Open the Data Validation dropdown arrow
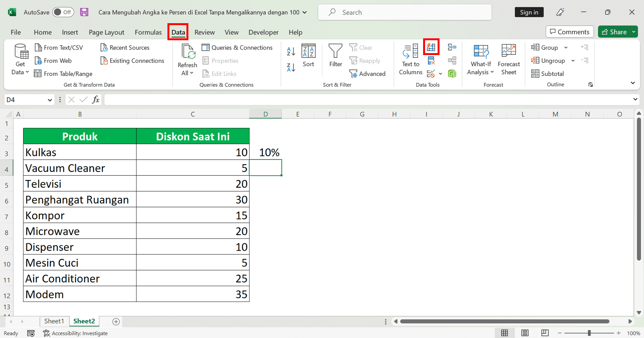 [x=440, y=74]
